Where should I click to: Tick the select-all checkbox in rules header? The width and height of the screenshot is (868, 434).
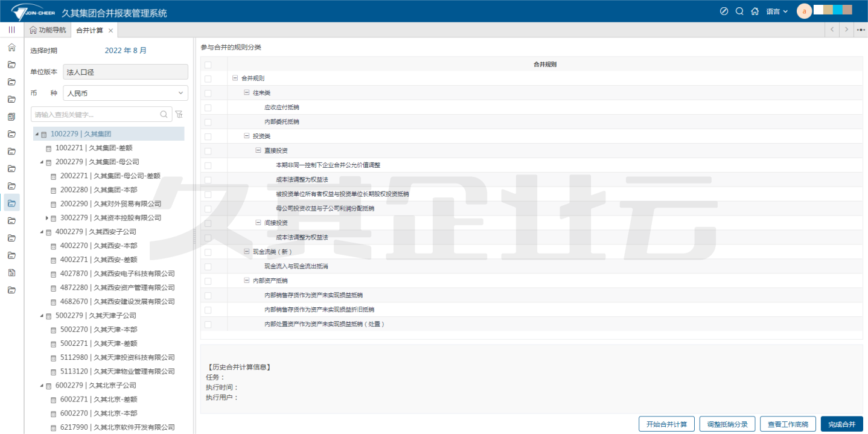208,65
